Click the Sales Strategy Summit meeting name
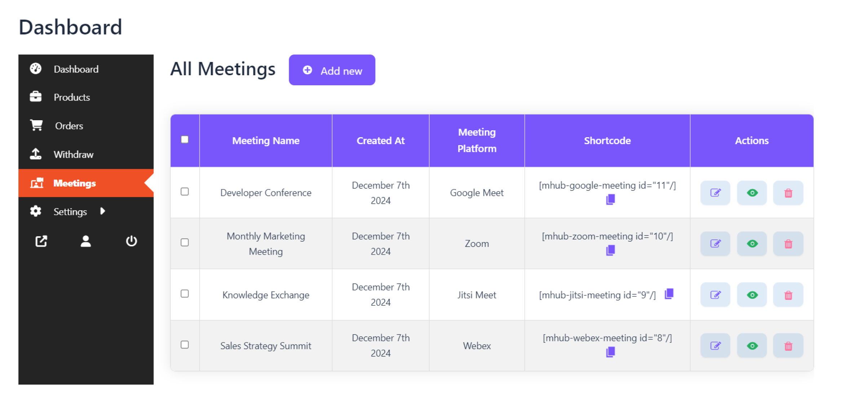This screenshot has height=409, width=868. [x=266, y=346]
